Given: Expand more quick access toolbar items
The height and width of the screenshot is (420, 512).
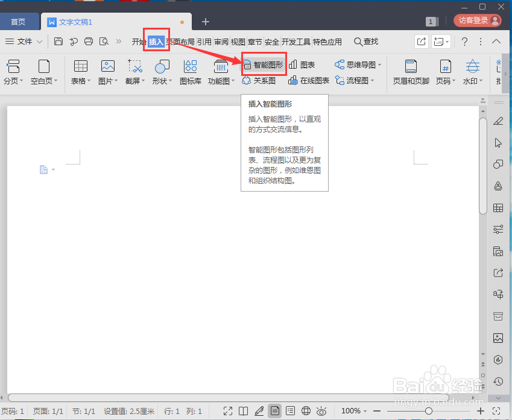Looking at the screenshot, I should 119,42.
